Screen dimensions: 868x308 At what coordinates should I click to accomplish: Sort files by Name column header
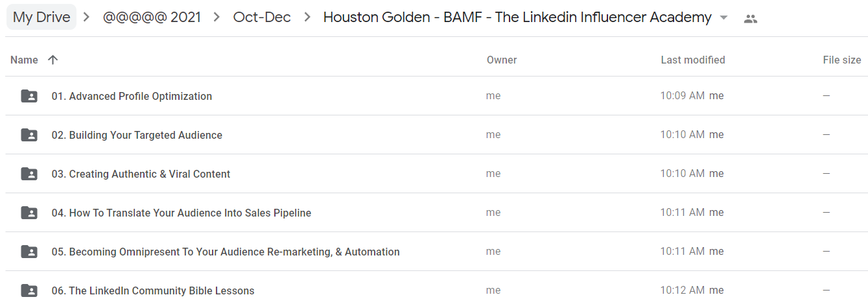(x=25, y=60)
